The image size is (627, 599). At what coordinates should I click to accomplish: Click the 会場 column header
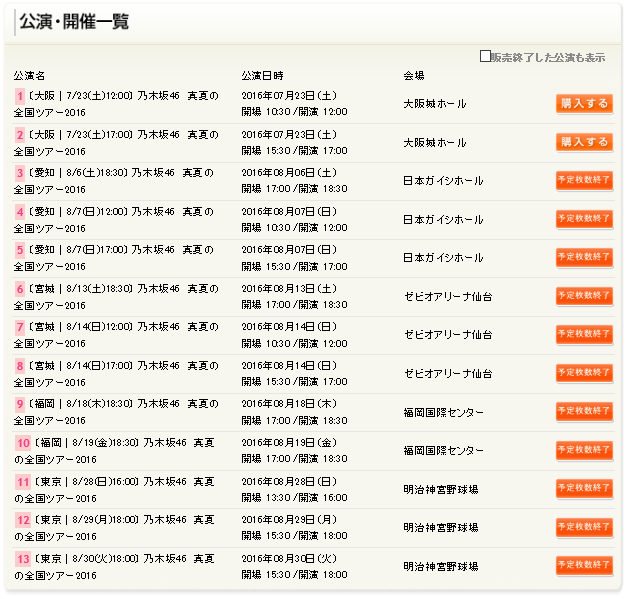pos(414,76)
